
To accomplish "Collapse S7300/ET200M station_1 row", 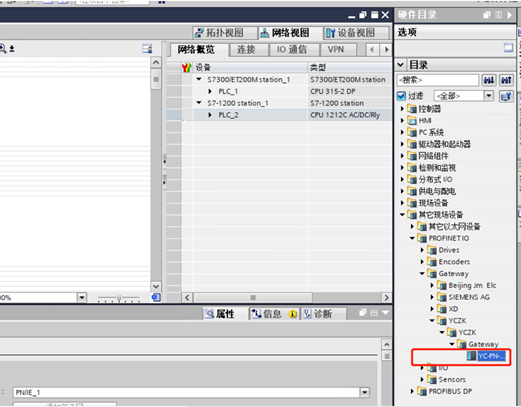I will 199,79.
